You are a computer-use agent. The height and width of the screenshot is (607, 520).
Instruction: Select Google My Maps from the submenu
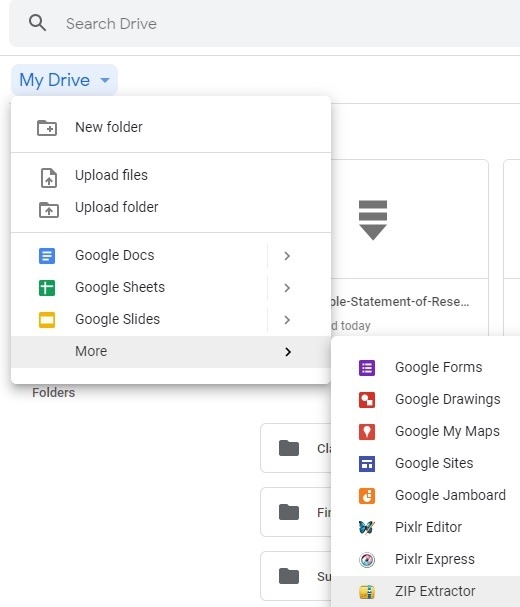pos(426,431)
